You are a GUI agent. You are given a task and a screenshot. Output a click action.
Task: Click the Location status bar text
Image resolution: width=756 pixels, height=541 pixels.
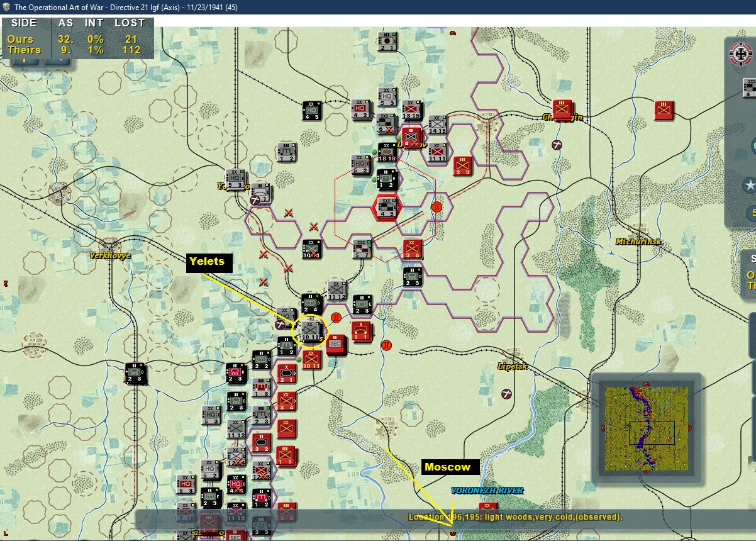click(x=516, y=517)
